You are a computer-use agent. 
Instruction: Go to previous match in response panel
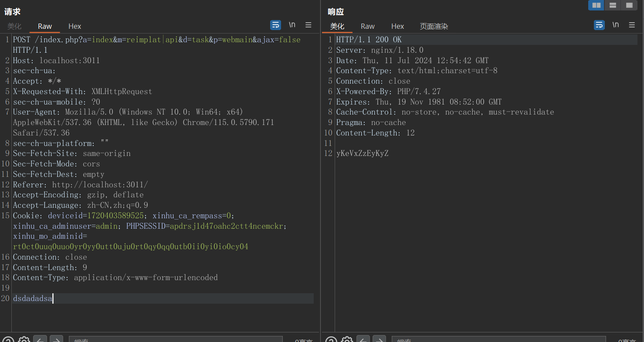[363, 340]
